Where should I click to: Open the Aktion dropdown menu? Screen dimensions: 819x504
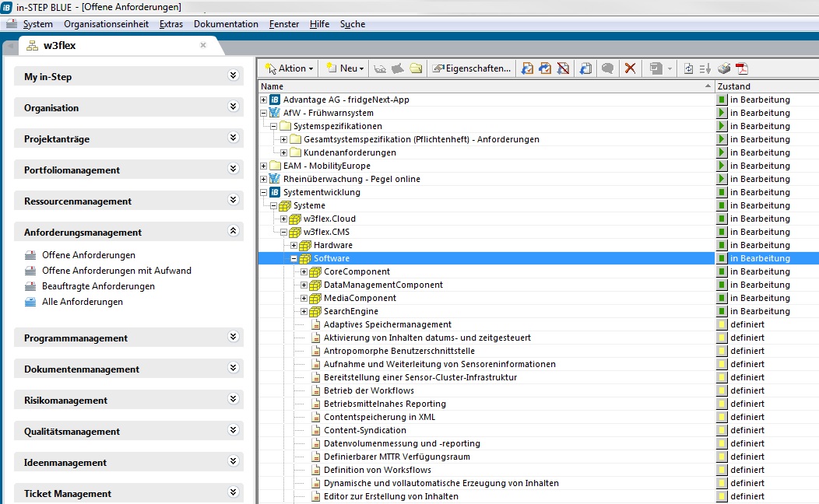[290, 68]
